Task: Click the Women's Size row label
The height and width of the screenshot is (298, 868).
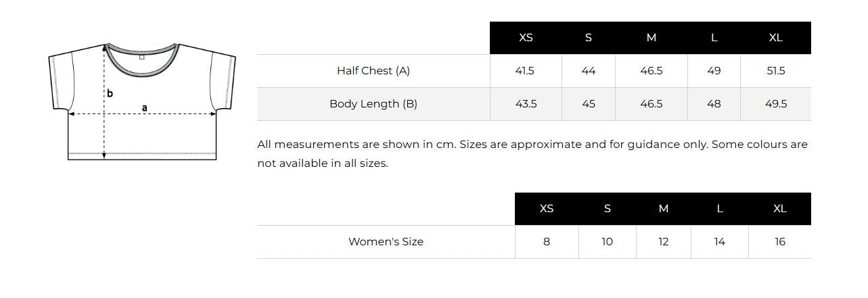Action: [x=386, y=242]
